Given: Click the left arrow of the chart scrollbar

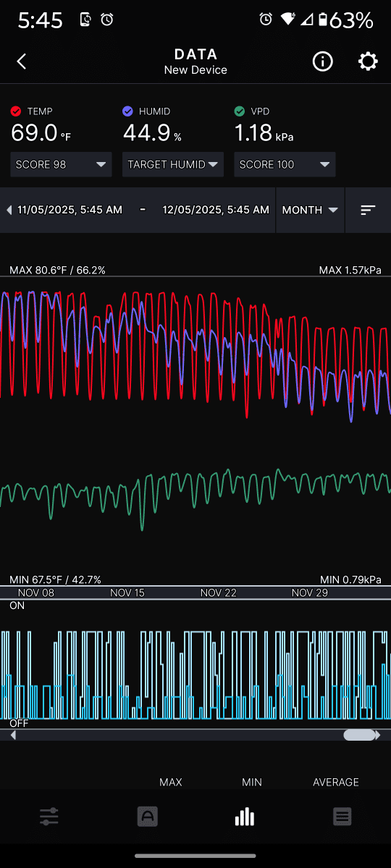Looking at the screenshot, I should click(12, 735).
